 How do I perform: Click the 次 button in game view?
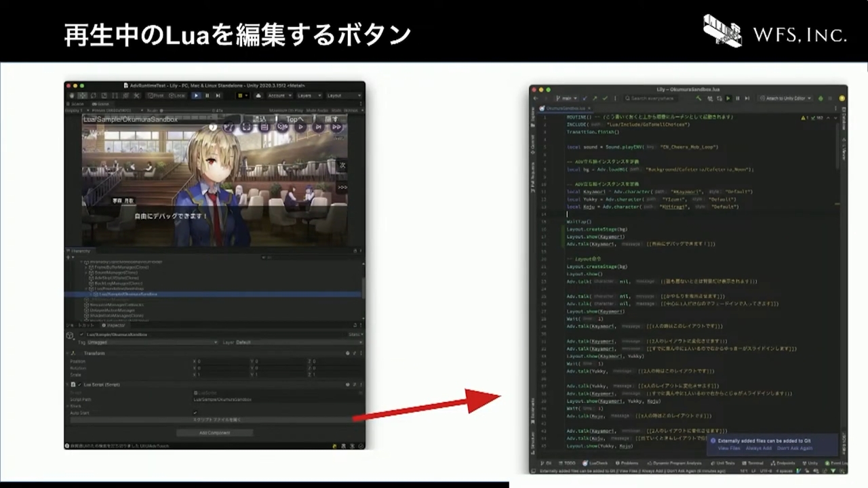coord(342,165)
